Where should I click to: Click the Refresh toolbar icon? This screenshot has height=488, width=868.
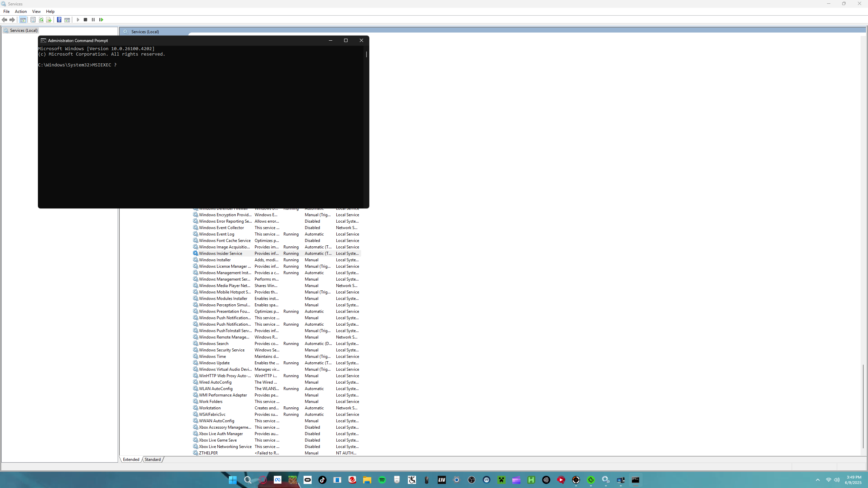pyautogui.click(x=41, y=20)
